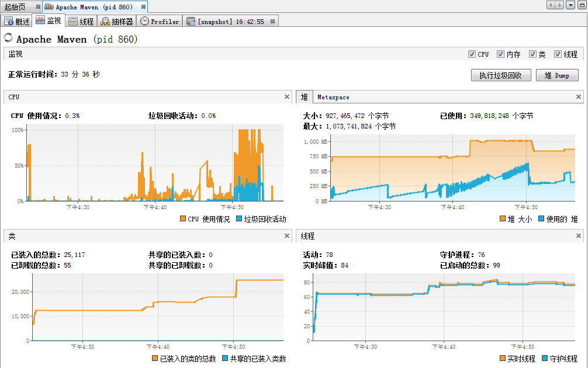
Task: Switch to the 概述 overview tab
Action: (17, 22)
